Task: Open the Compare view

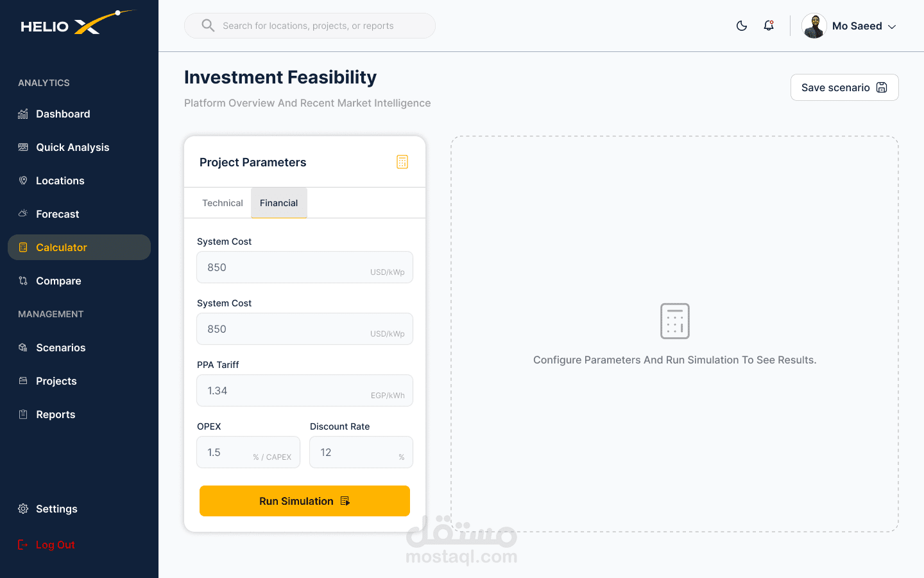Action: click(58, 281)
